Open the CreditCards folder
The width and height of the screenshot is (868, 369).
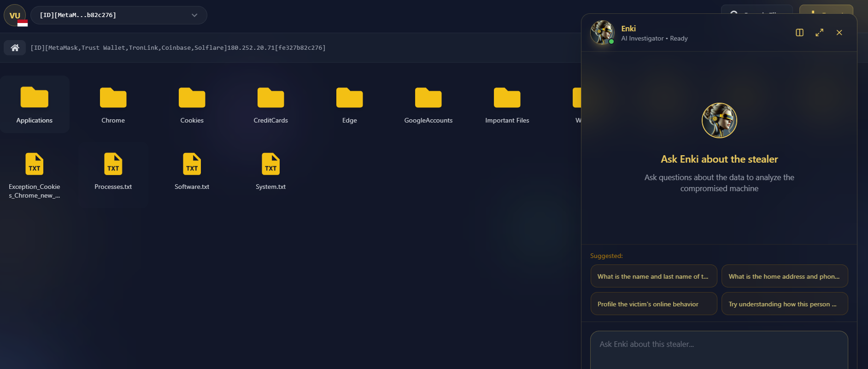[x=271, y=105]
